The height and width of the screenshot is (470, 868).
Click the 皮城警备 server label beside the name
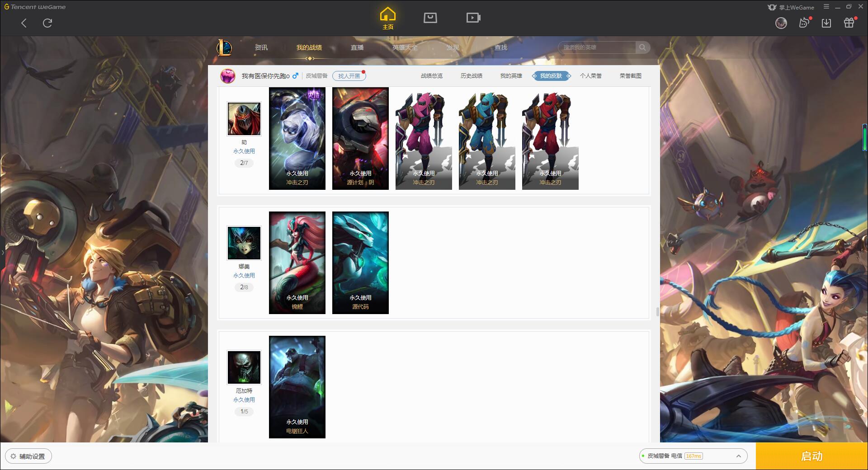click(x=316, y=76)
